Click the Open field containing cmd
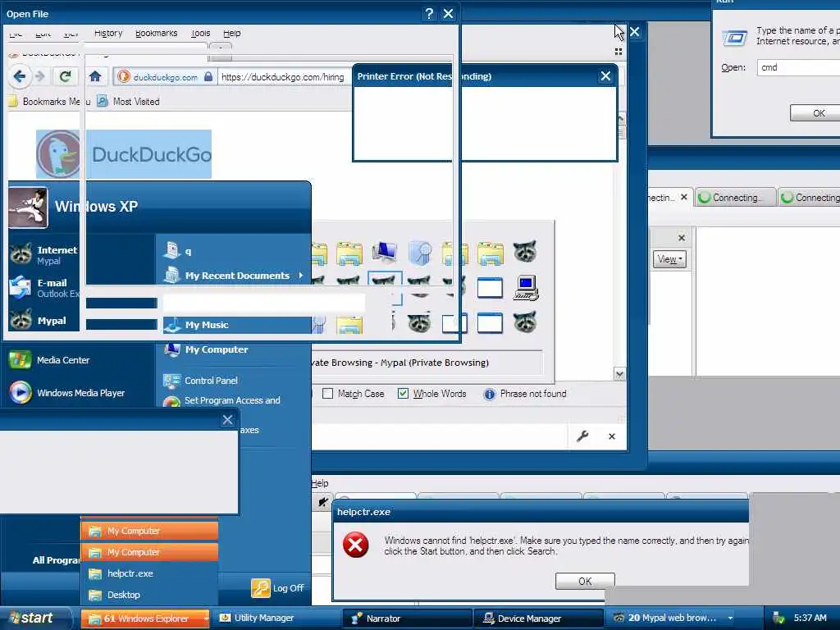Viewport: 840px width, 630px height. click(798, 67)
